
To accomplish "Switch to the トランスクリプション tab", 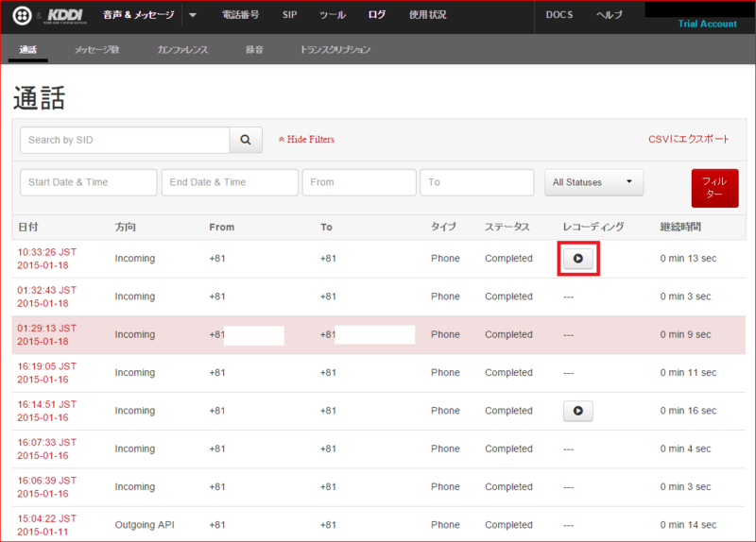I will (x=335, y=50).
